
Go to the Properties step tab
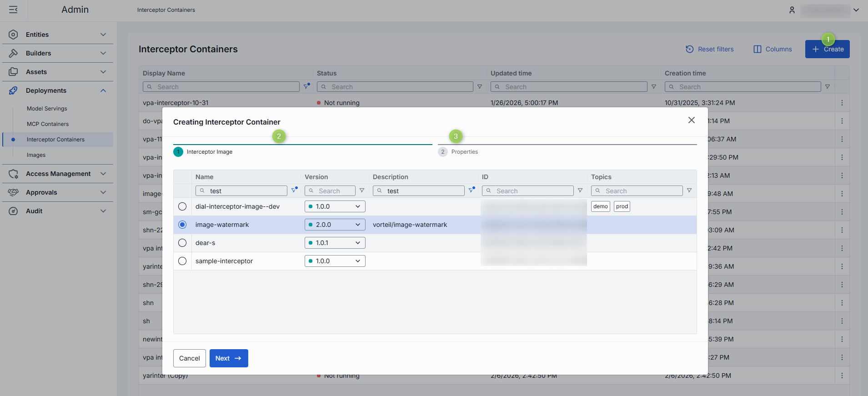[464, 152]
